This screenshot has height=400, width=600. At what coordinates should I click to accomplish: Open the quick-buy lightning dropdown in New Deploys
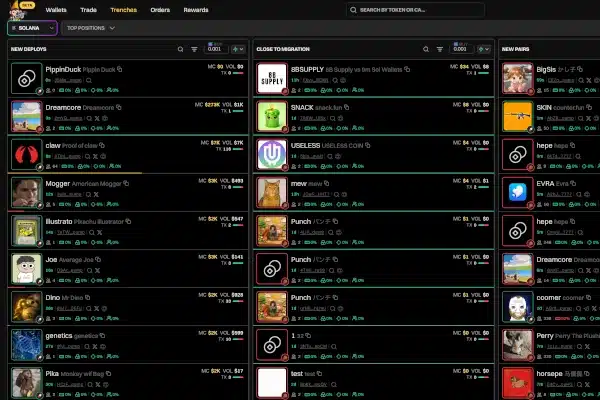pyautogui.click(x=238, y=48)
